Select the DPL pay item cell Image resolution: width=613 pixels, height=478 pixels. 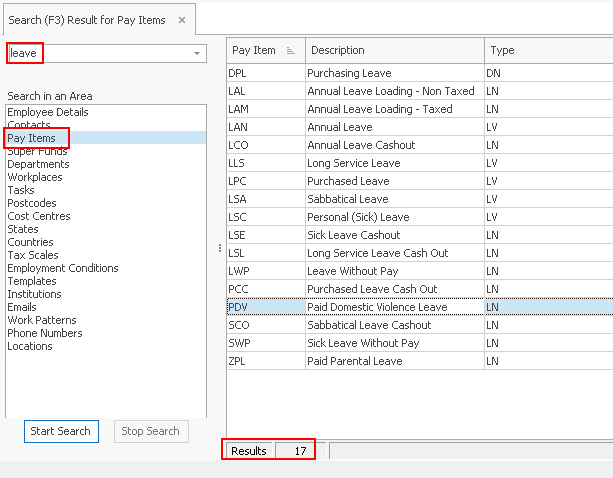[x=266, y=73]
